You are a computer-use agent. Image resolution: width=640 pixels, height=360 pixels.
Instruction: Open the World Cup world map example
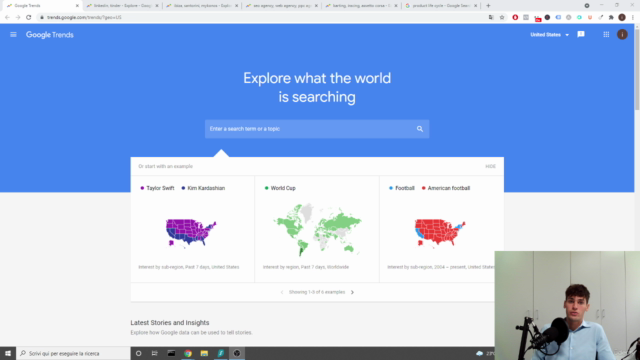(317, 229)
